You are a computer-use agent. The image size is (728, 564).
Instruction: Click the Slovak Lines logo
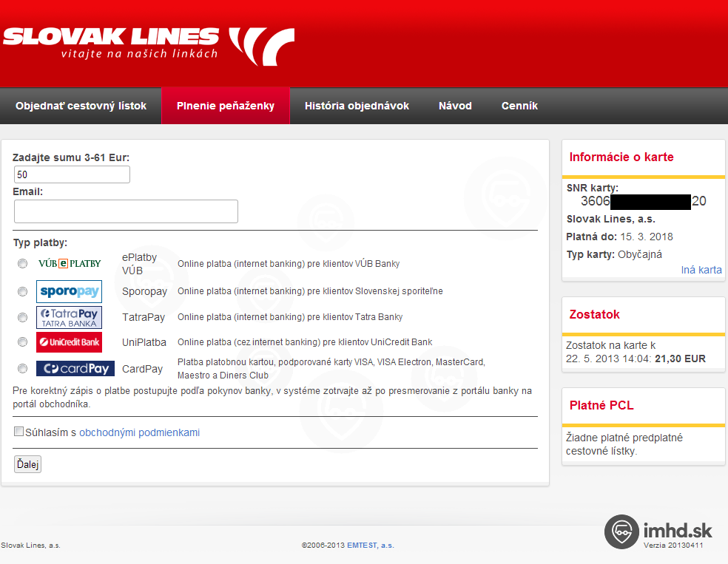[148, 43]
